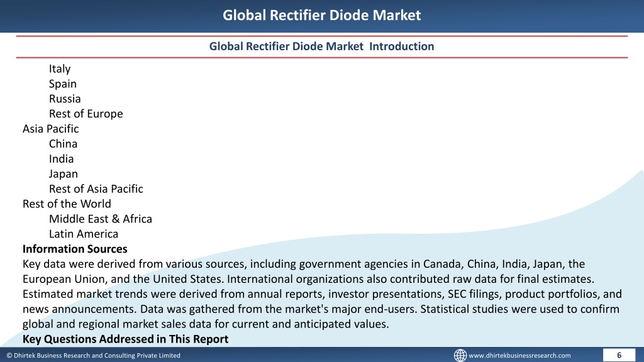
Task: Click paragraph line starting 'news announcements'
Action: tap(321, 309)
